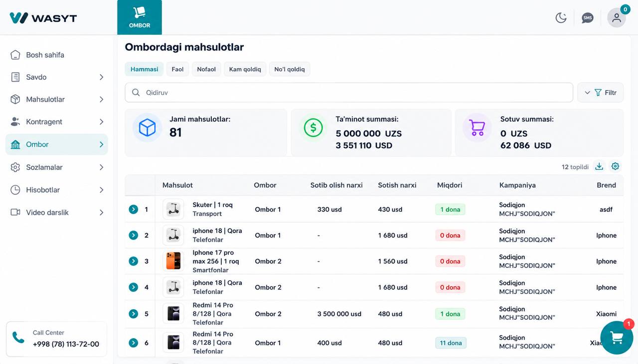Expand row 6 Redmi 14 Pro details
638x364 pixels.
133,343
